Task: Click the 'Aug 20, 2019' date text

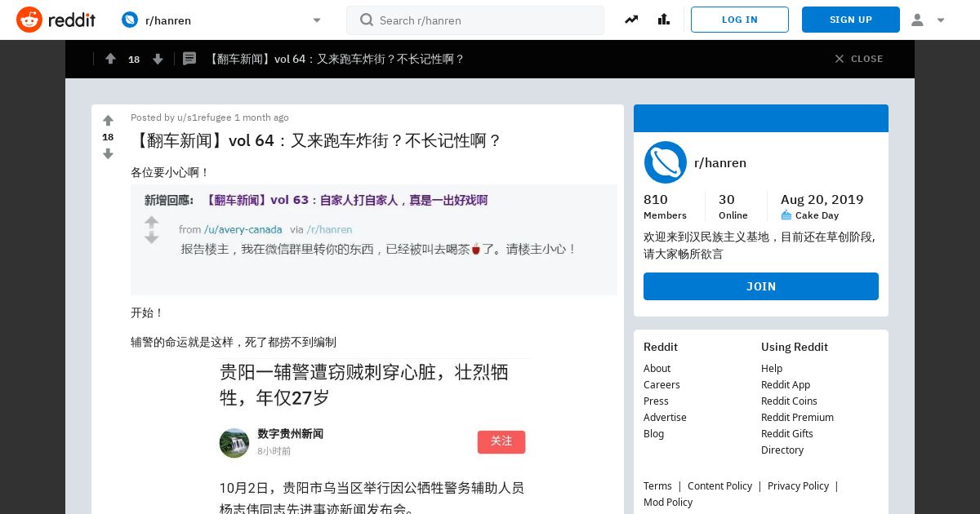Action: pos(822,199)
